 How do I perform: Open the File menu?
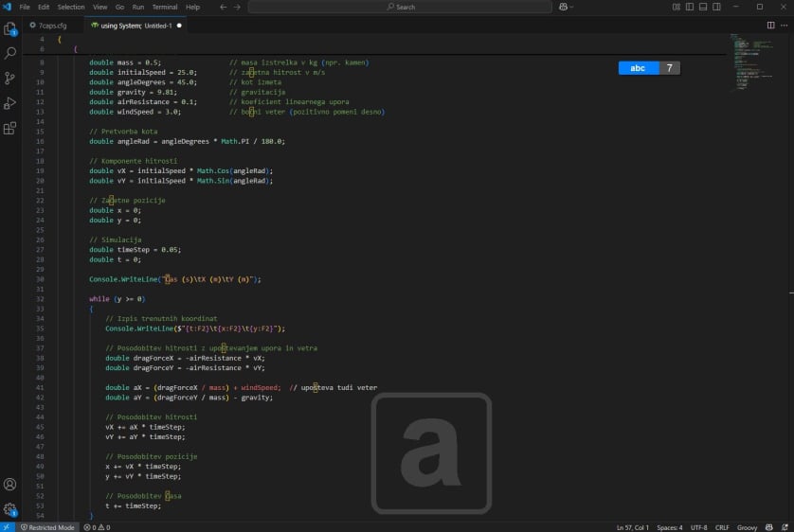coord(25,7)
